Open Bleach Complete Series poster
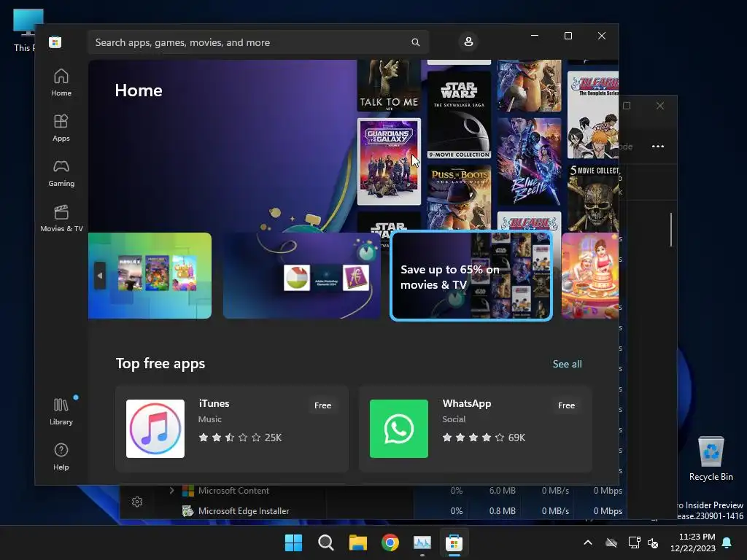This screenshot has height=560, width=747. pos(593,114)
